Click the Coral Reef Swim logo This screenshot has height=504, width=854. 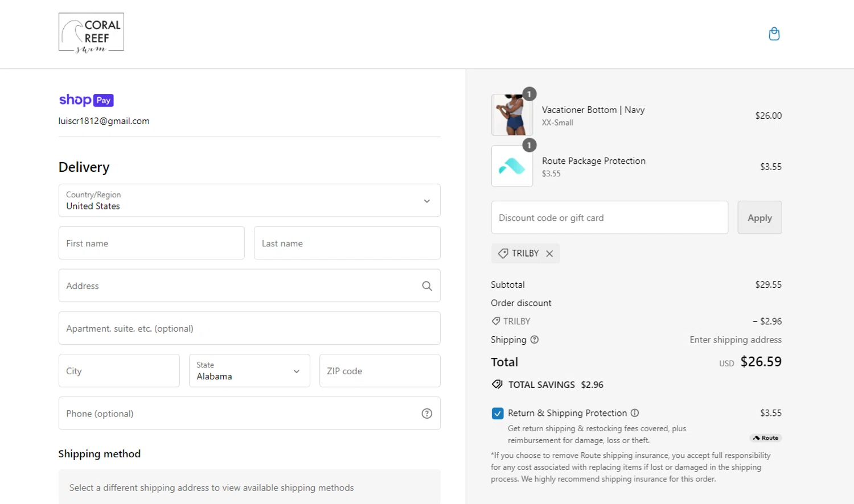(x=91, y=33)
